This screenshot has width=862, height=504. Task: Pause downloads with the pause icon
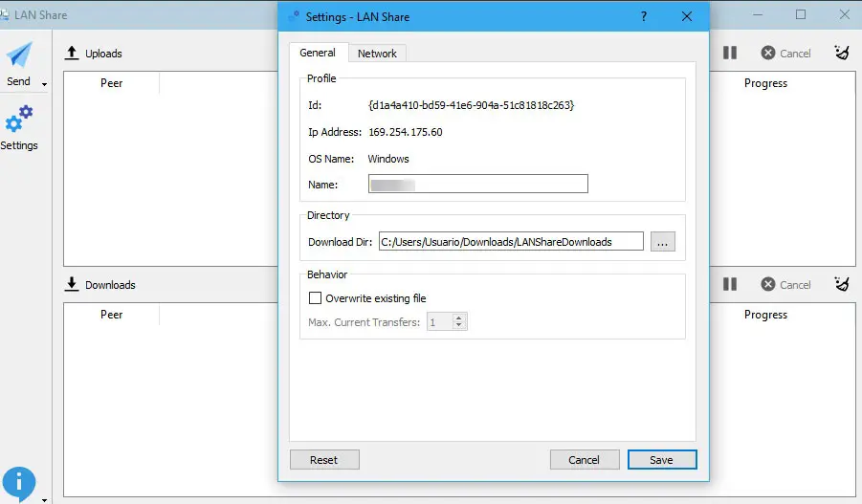coord(730,284)
